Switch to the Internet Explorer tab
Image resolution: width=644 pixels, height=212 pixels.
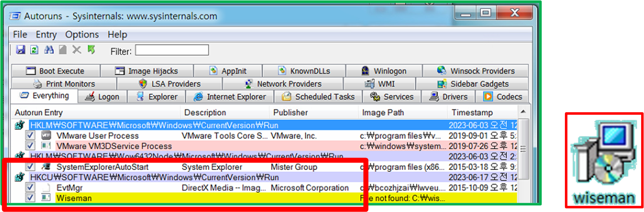click(x=229, y=97)
